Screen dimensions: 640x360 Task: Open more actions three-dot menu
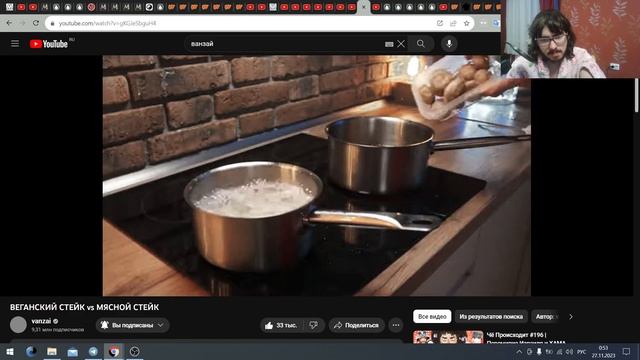[396, 325]
